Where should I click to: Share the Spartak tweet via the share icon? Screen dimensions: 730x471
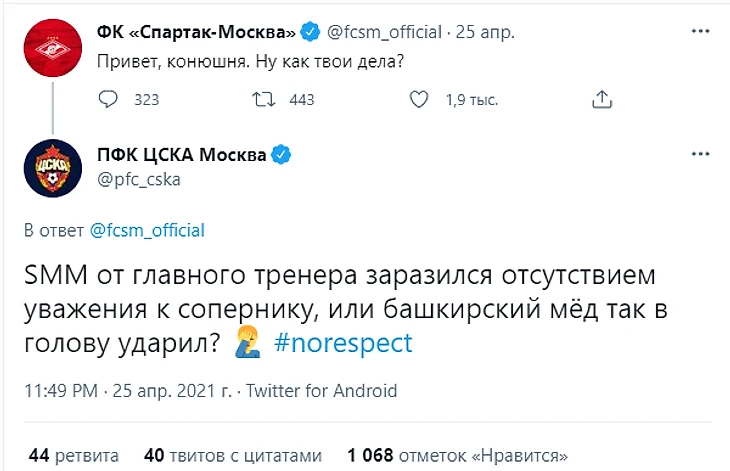(x=601, y=99)
